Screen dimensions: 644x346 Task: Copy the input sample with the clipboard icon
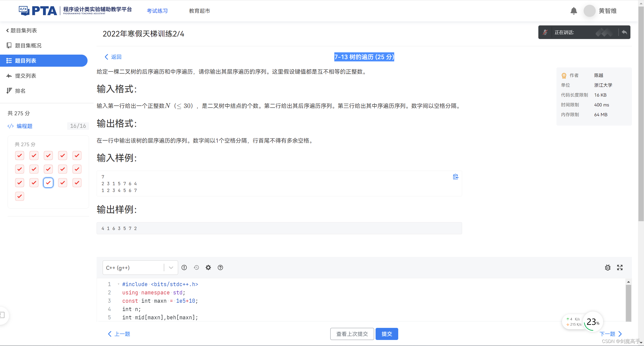(455, 177)
